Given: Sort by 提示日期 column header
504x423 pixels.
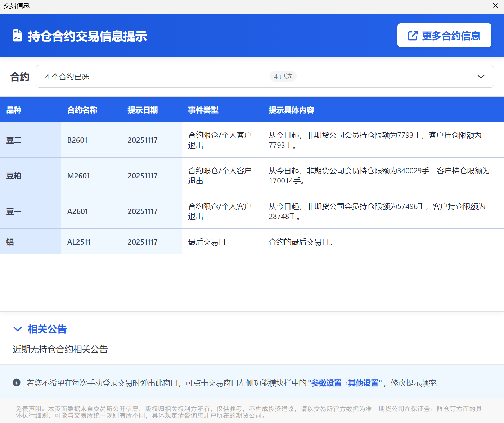Looking at the screenshot, I should pos(143,110).
